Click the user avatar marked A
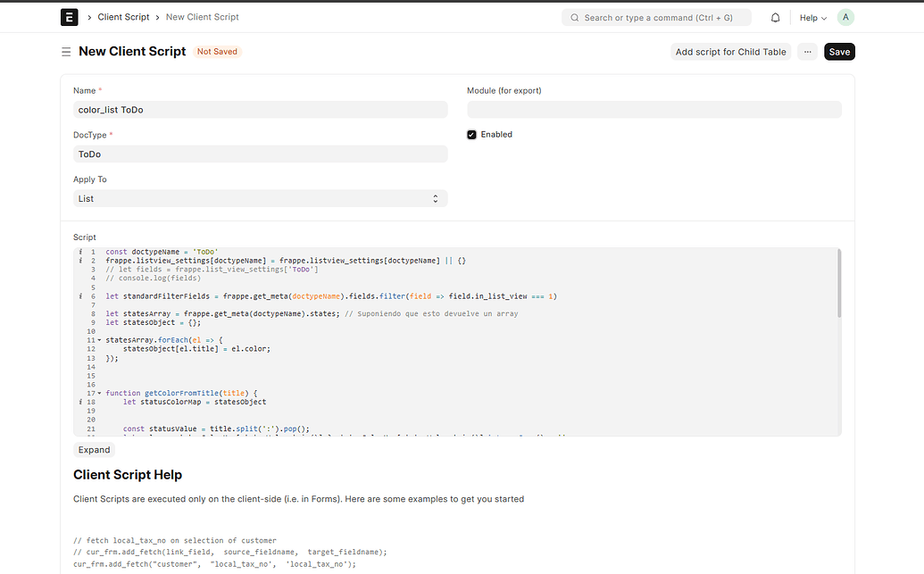 tap(845, 17)
